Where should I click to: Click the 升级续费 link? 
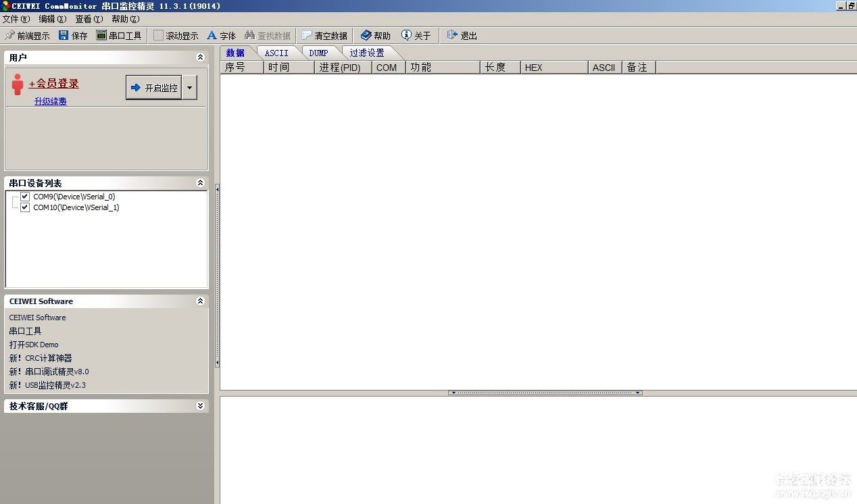51,101
